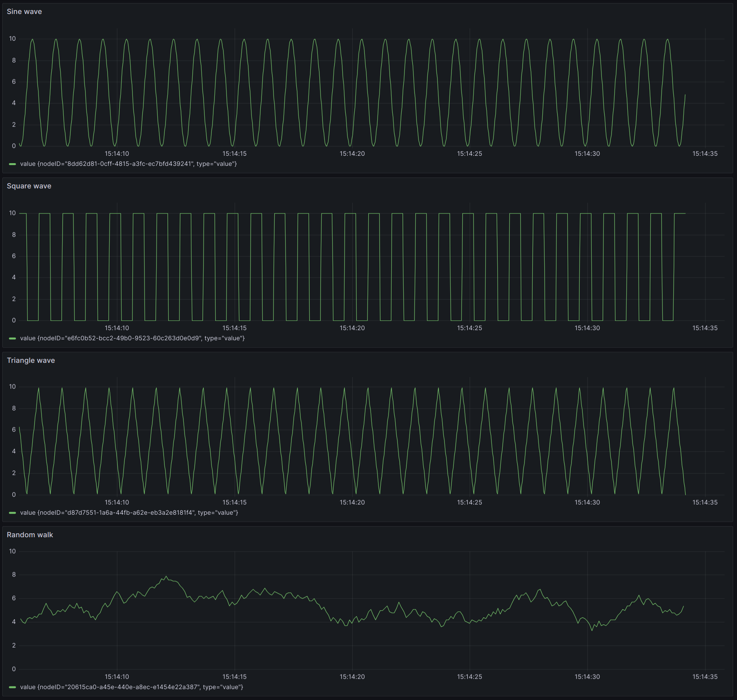
Task: Open color picker from Random walk legend swatch
Action: click(12, 687)
